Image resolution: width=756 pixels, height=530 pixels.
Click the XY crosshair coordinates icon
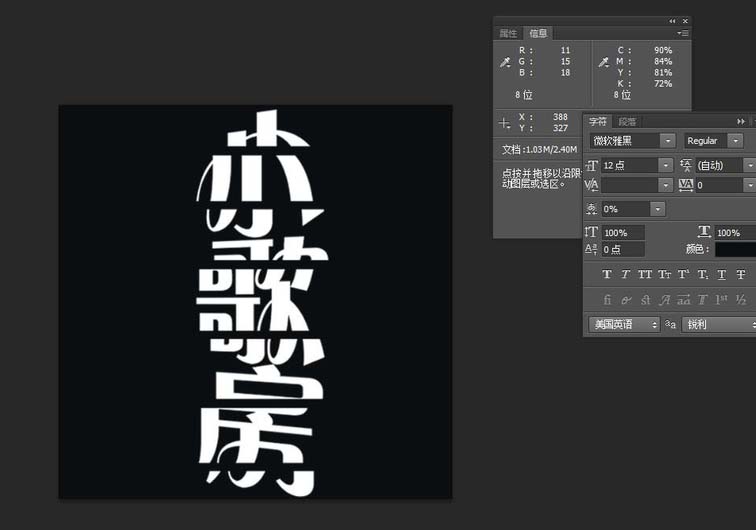click(504, 123)
